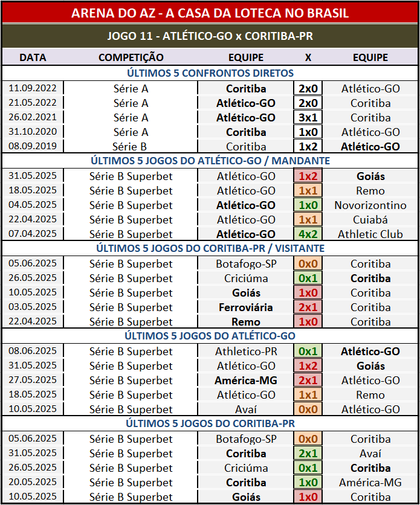Click the Athletic Club team name
Image resolution: width=420 pixels, height=505 pixels.
[x=370, y=234]
